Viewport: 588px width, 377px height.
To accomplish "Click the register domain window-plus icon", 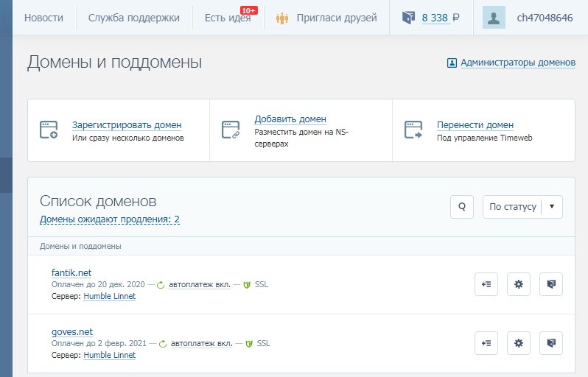I will click(x=49, y=130).
